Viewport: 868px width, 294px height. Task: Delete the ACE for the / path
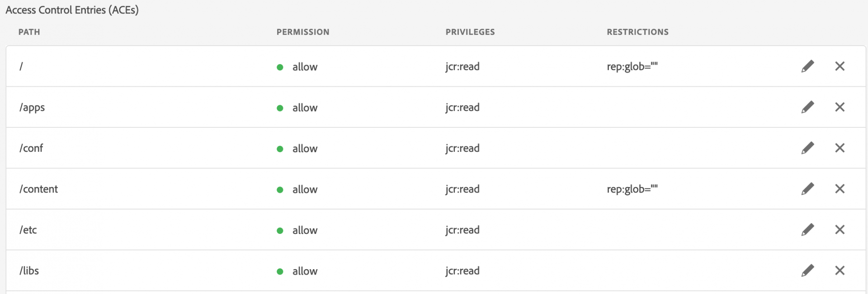coord(840,66)
